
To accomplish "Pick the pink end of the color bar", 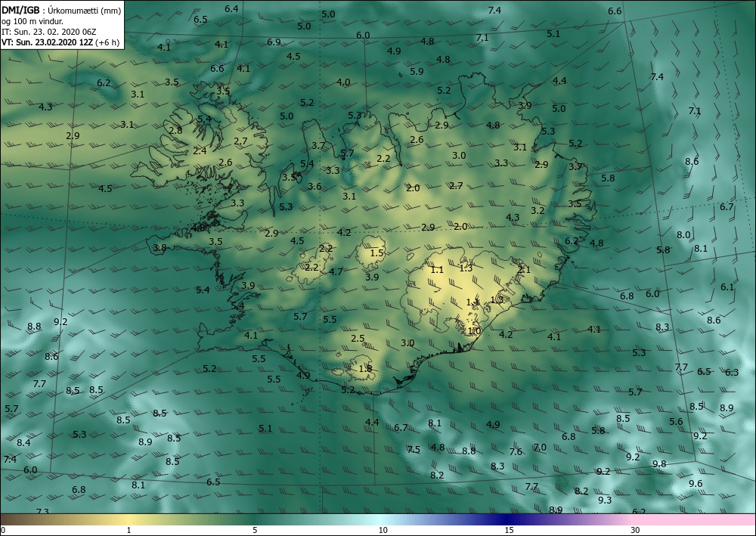I will pos(694,519).
